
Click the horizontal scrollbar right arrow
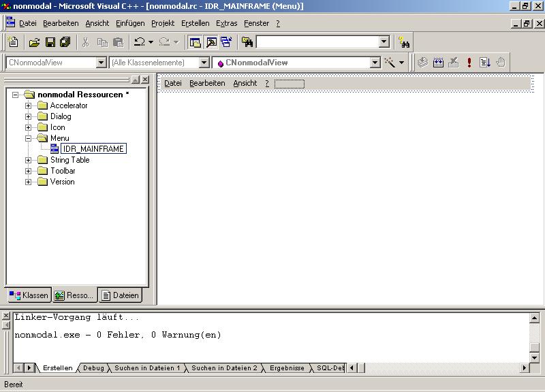(x=525, y=367)
